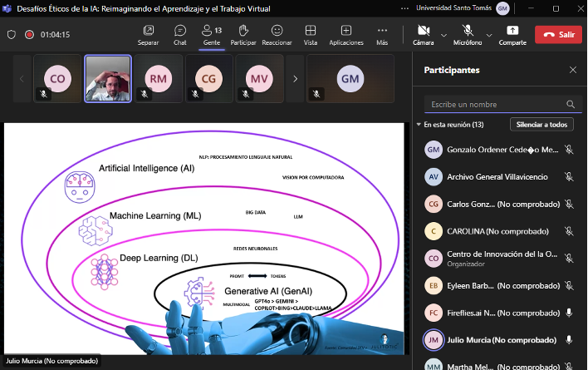This screenshot has width=588, height=370.
Task: Expand the microphone options dropdown arrow
Action: [x=489, y=35]
